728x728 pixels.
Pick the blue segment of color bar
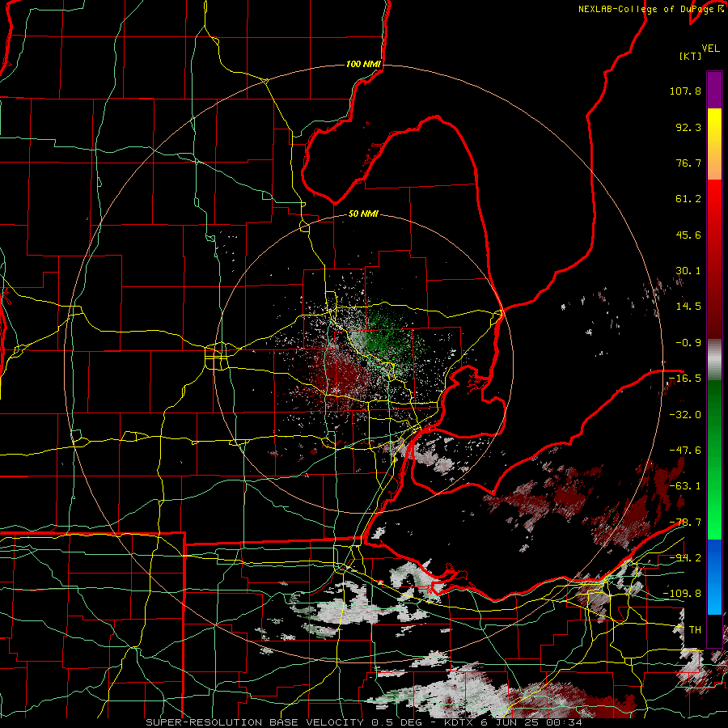tap(714, 577)
